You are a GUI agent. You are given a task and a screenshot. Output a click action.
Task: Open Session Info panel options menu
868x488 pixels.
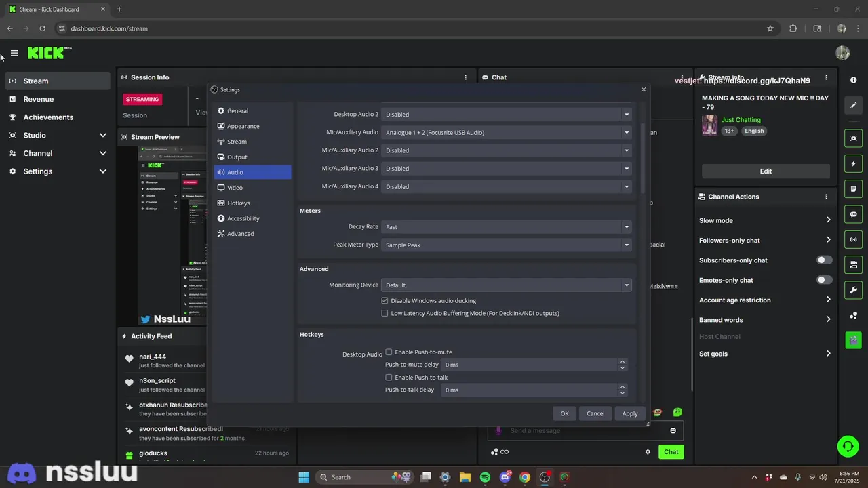pyautogui.click(x=465, y=77)
